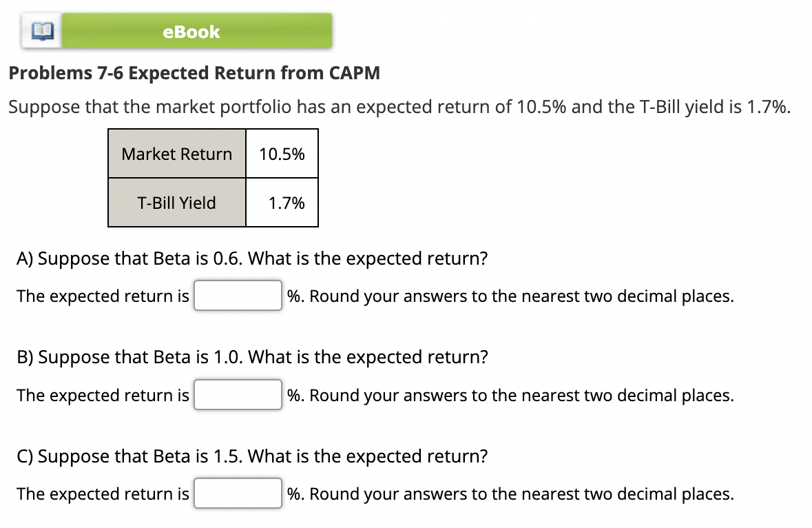Select the Market Return table cell

176,154
